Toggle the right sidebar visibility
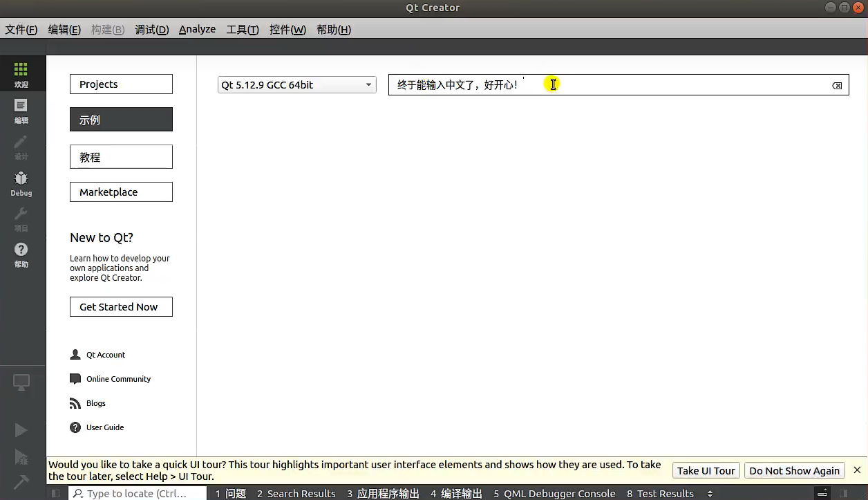Image resolution: width=868 pixels, height=500 pixels. 844,493
